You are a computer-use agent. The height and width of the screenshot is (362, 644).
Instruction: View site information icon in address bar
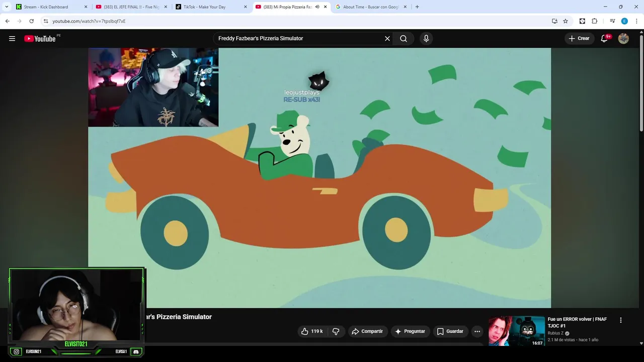click(46, 21)
